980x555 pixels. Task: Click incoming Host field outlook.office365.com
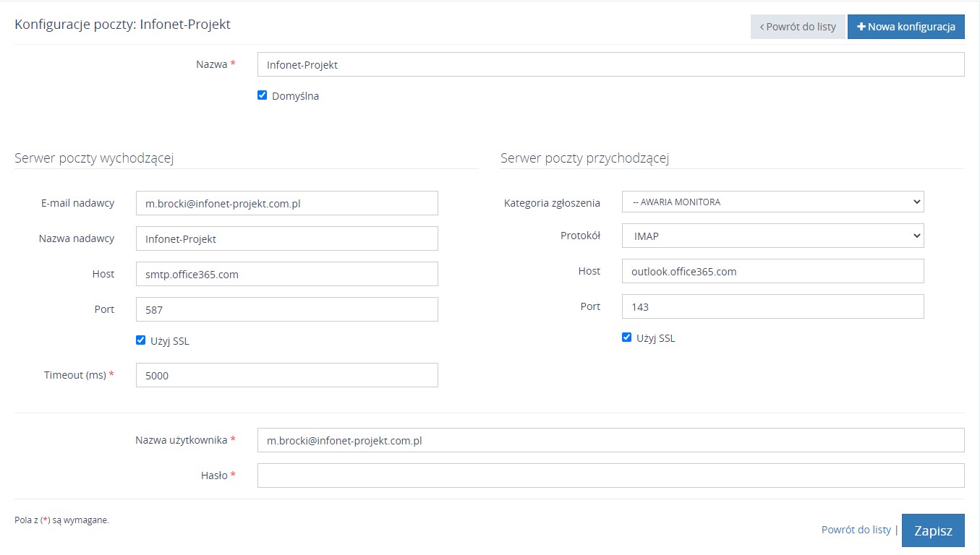point(773,271)
